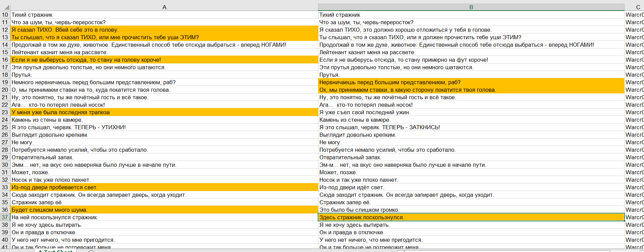Click highlighted cell A13 'или мне прочистить тебе уши ЭТИМ?'
Image resolution: width=644 pixels, height=252 pixels.
point(164,37)
